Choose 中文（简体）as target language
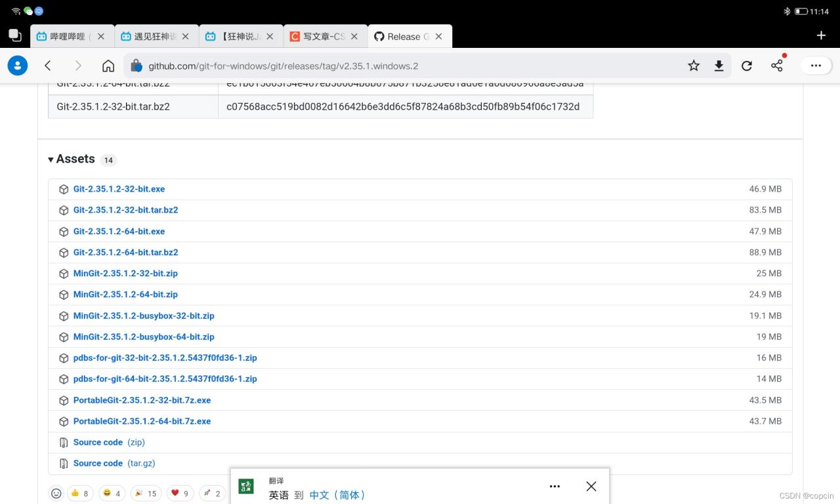Image resolution: width=840 pixels, height=504 pixels. point(337,495)
